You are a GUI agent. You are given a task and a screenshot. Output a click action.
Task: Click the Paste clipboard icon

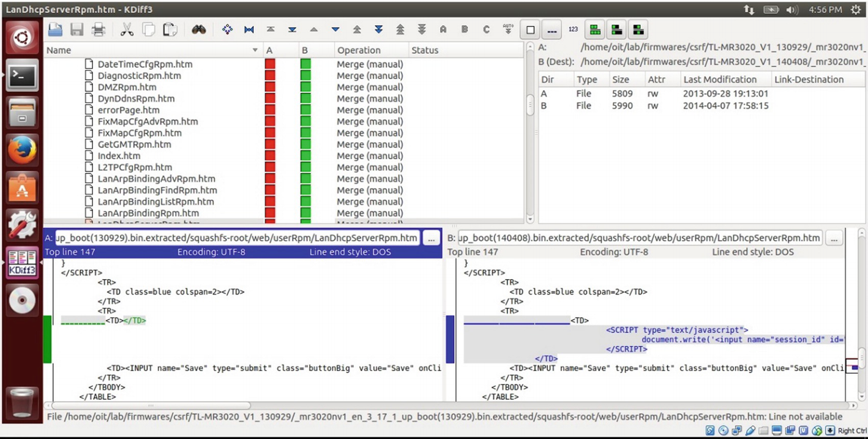pos(170,29)
